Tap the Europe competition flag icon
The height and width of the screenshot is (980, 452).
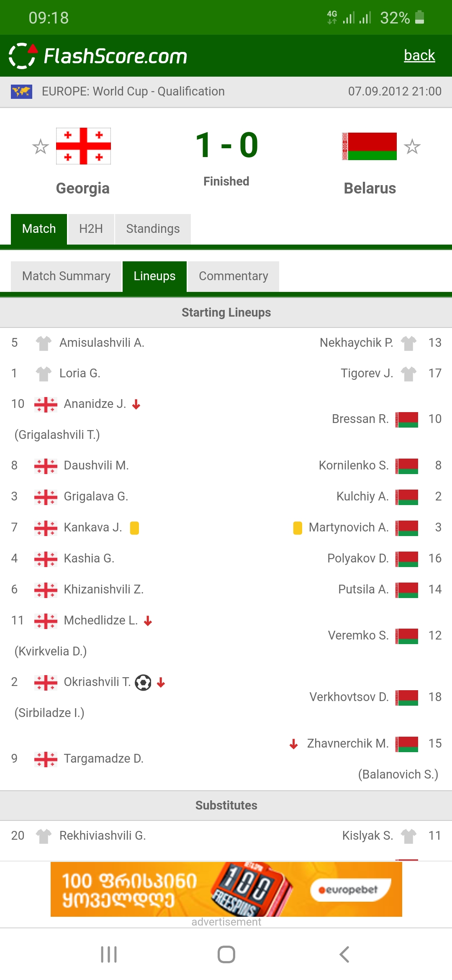pyautogui.click(x=22, y=91)
